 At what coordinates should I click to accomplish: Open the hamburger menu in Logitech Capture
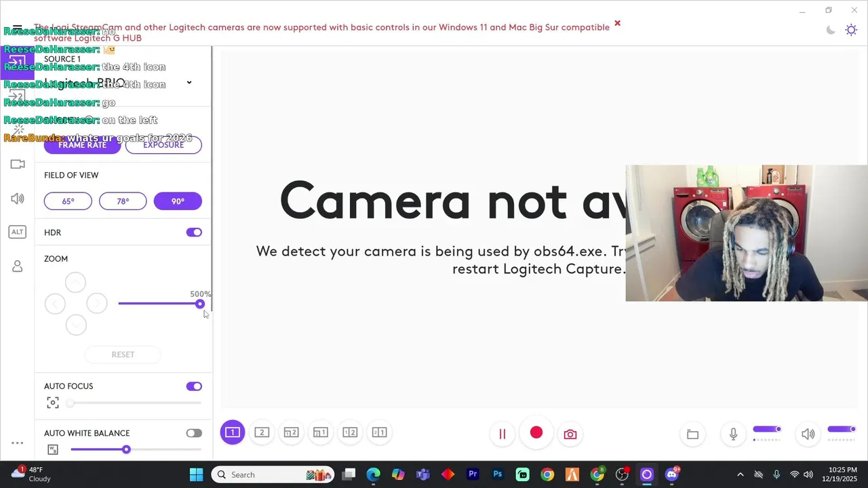tap(17, 28)
